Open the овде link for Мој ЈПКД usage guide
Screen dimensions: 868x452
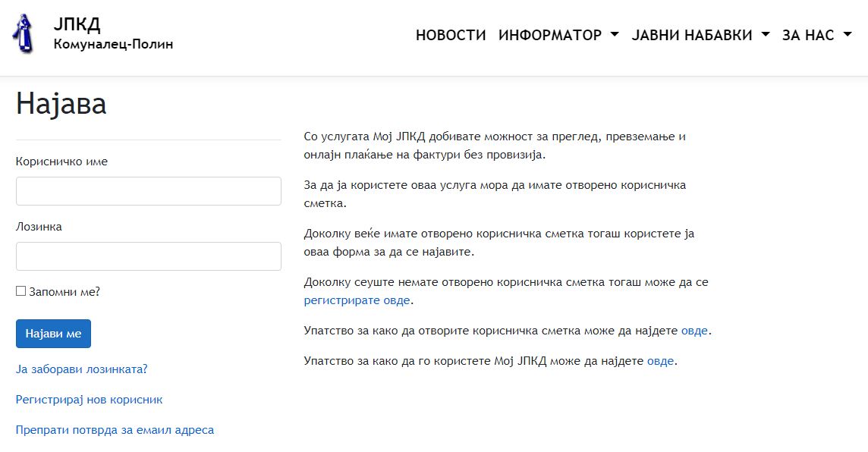(660, 361)
